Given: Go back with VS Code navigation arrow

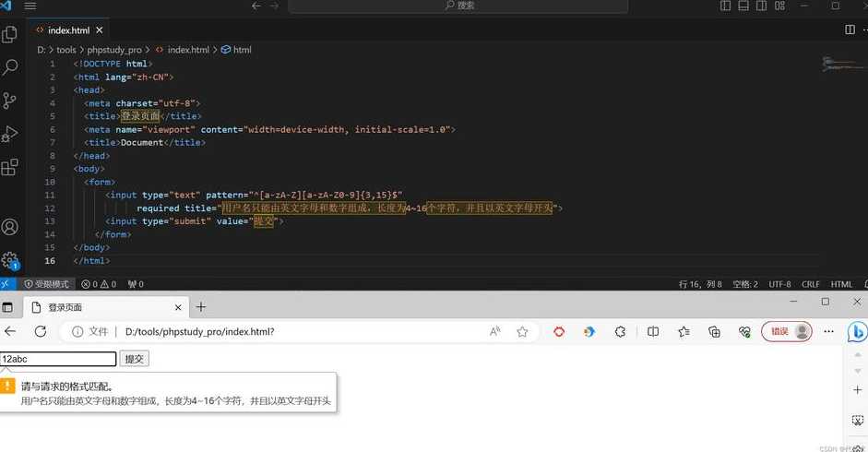Looking at the screenshot, I should pyautogui.click(x=256, y=6).
